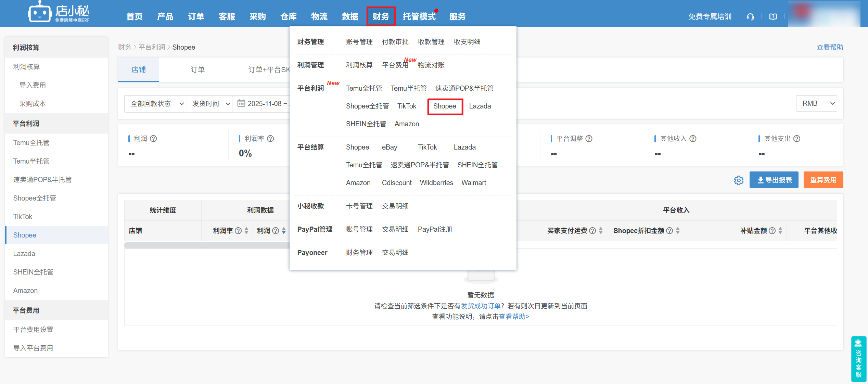Click the help icon next to 其他支出
This screenshot has height=384, width=868.
[797, 139]
